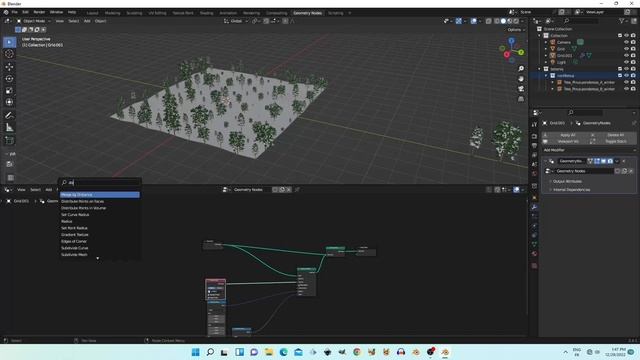Image resolution: width=640 pixels, height=360 pixels.
Task: Open the Global transform orientation dropdown
Action: (x=236, y=21)
